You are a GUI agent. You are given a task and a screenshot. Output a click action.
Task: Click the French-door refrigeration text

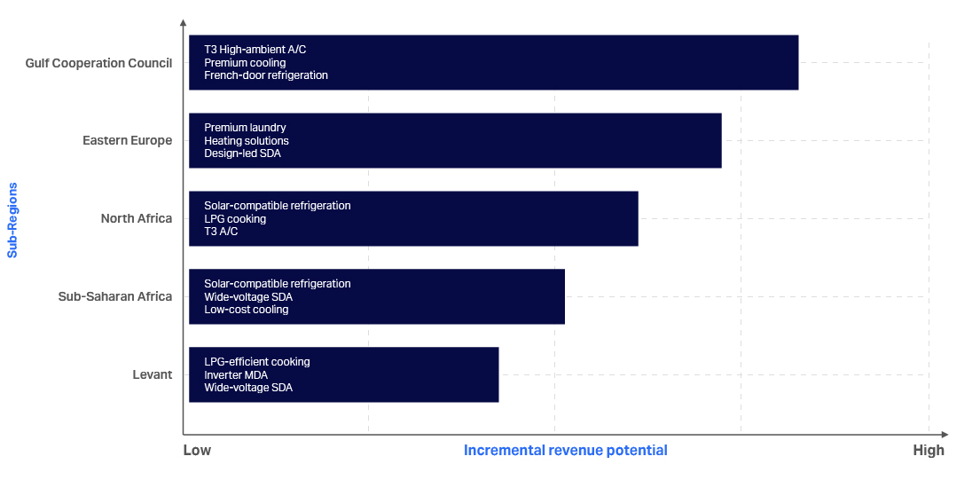(x=266, y=75)
